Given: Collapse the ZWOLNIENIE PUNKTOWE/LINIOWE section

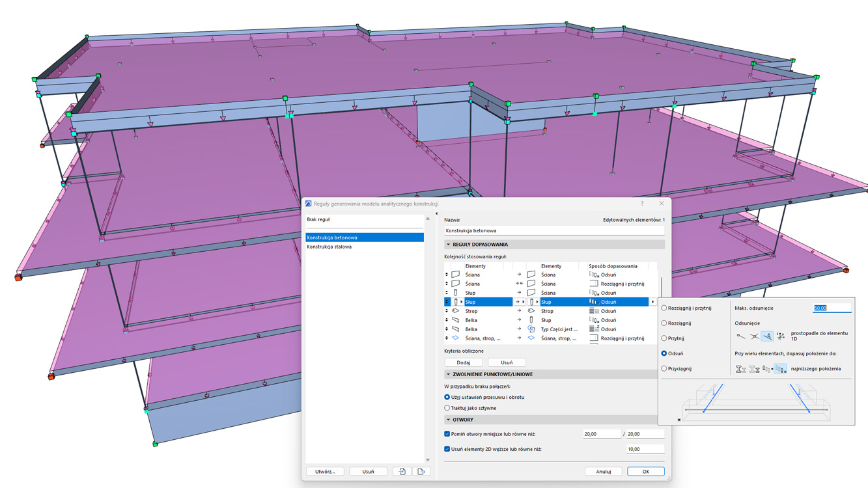Looking at the screenshot, I should (x=447, y=373).
